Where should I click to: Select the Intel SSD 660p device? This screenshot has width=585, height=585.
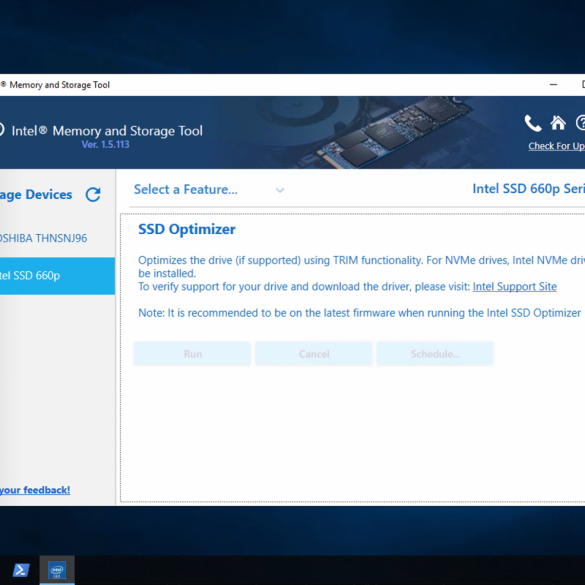point(57,276)
